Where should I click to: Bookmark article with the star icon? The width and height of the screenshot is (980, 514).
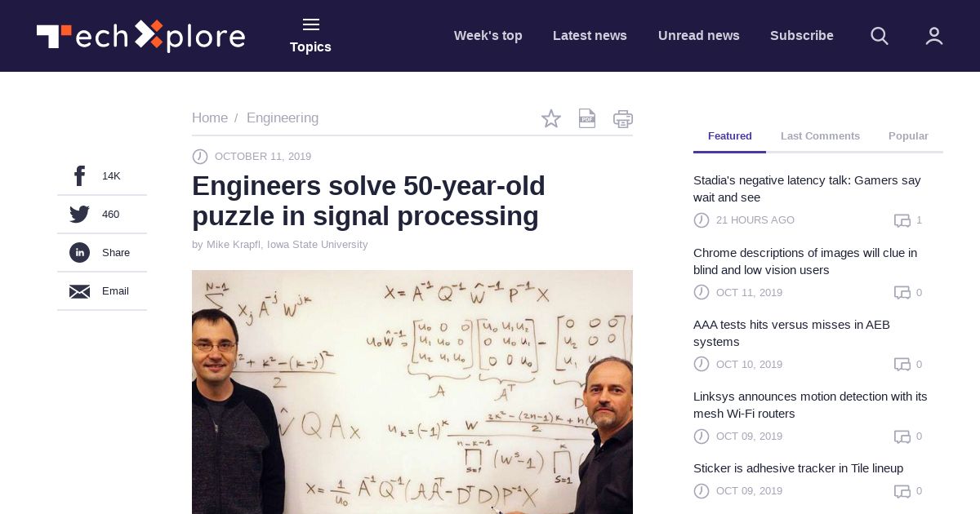pyautogui.click(x=551, y=118)
